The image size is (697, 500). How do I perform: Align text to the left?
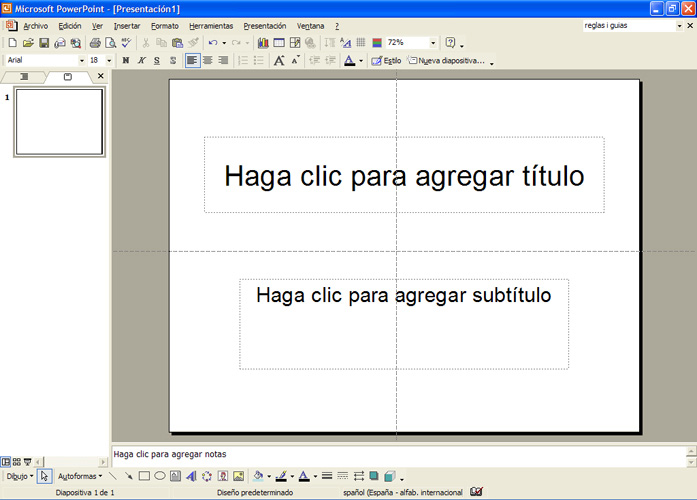point(192,60)
